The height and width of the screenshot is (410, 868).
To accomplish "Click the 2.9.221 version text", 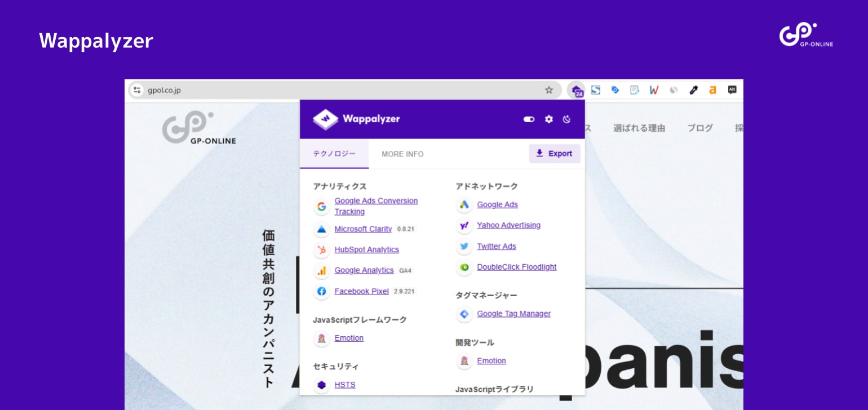I will tap(404, 291).
